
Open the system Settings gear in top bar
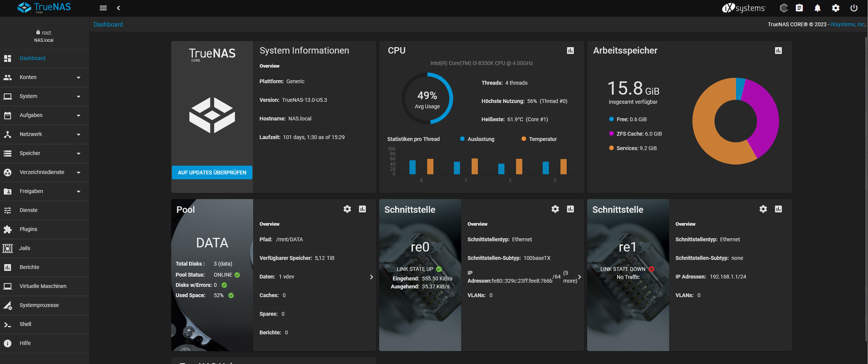(x=835, y=8)
